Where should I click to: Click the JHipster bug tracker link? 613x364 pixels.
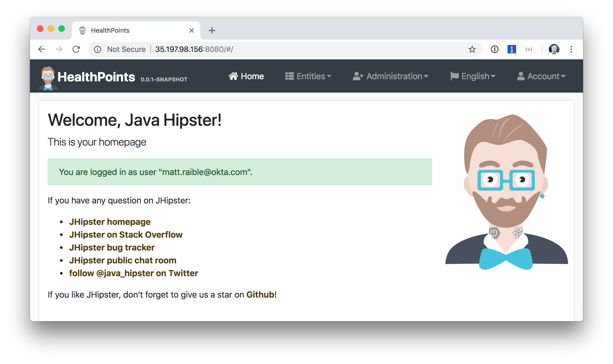coord(112,247)
